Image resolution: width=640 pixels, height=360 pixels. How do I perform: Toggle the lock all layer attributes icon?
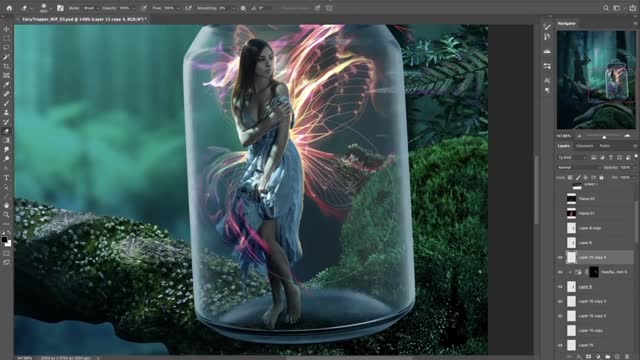(x=601, y=178)
